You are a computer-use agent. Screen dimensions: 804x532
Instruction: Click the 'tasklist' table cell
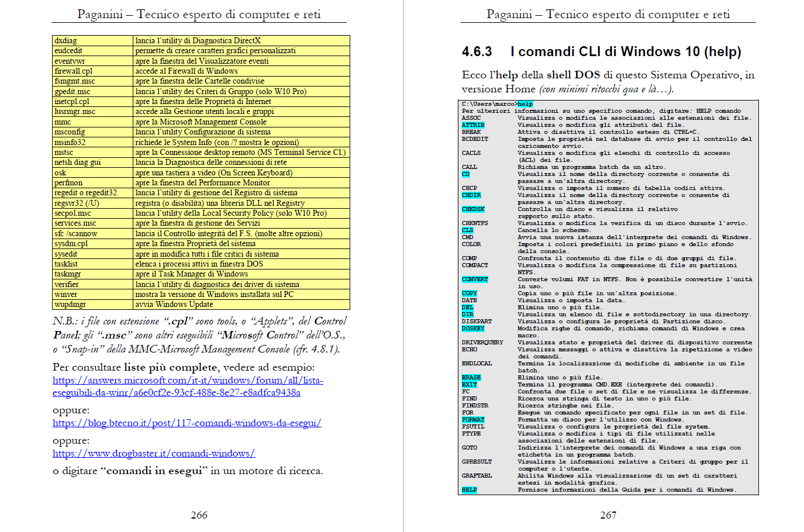tap(93, 264)
